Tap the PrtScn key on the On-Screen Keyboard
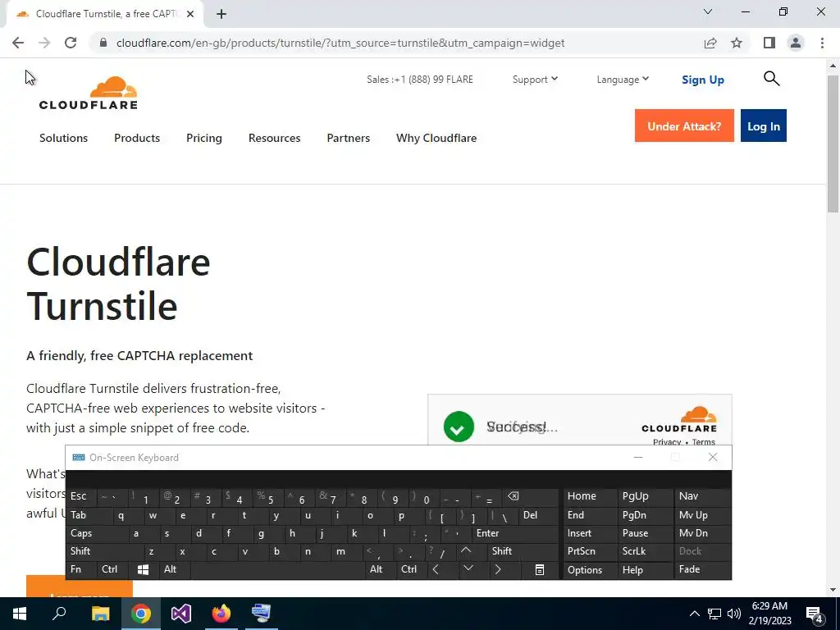Viewport: 840px width, 630px height. [x=589, y=550]
